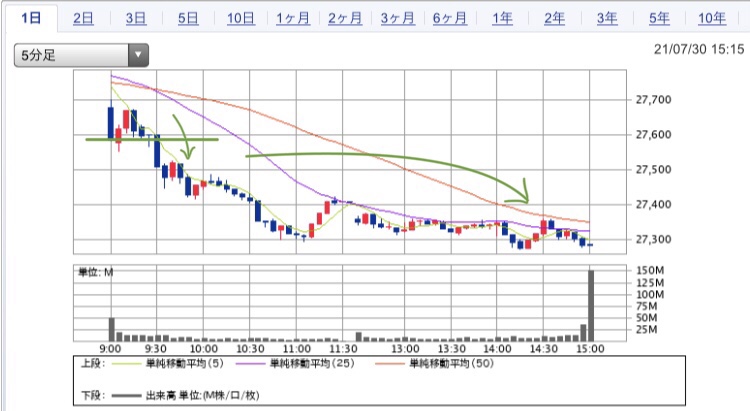This screenshot has height=411, width=750.
Task: Click the 15:00 time axis label
Action: pos(590,349)
